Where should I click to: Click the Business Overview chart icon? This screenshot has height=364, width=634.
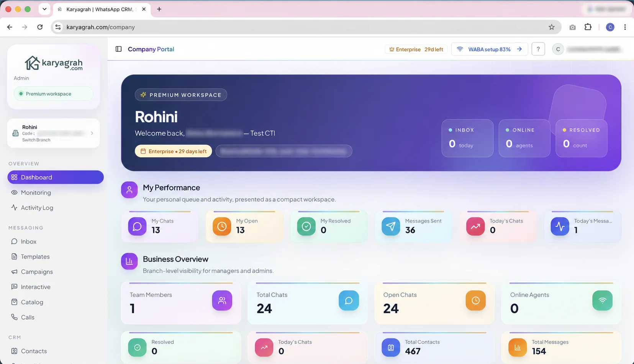pos(129,261)
